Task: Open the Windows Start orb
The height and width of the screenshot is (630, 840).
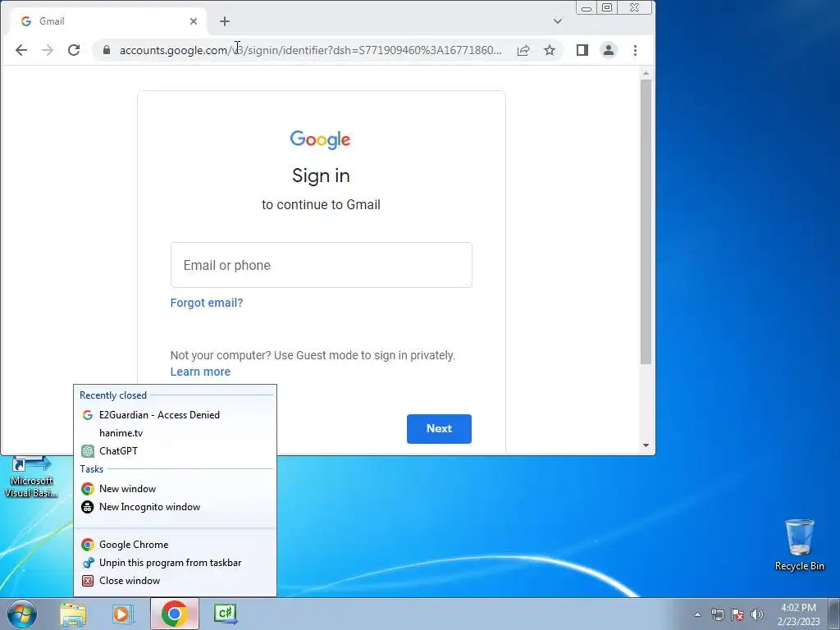Action: click(22, 614)
